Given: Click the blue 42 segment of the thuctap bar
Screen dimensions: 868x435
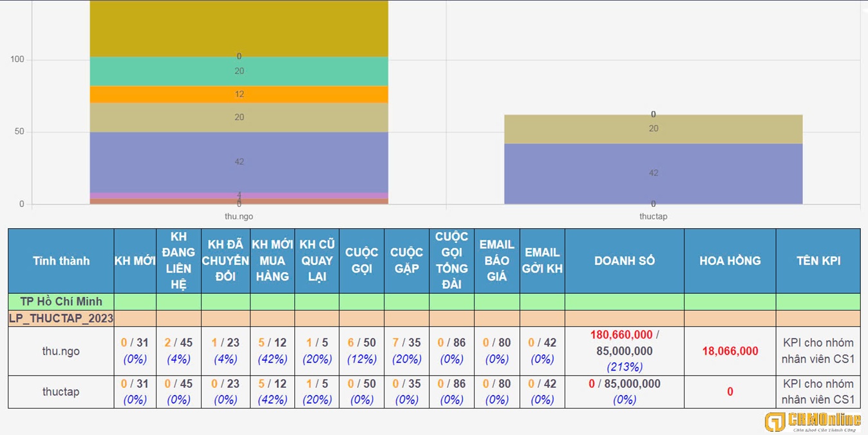Looking at the screenshot, I should pos(653,173).
